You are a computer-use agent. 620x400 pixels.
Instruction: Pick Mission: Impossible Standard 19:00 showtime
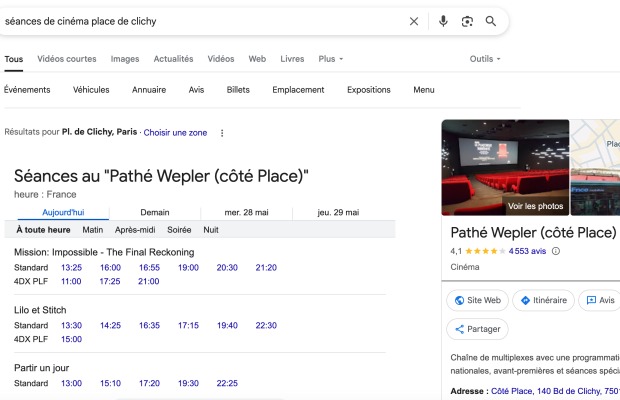click(x=188, y=268)
